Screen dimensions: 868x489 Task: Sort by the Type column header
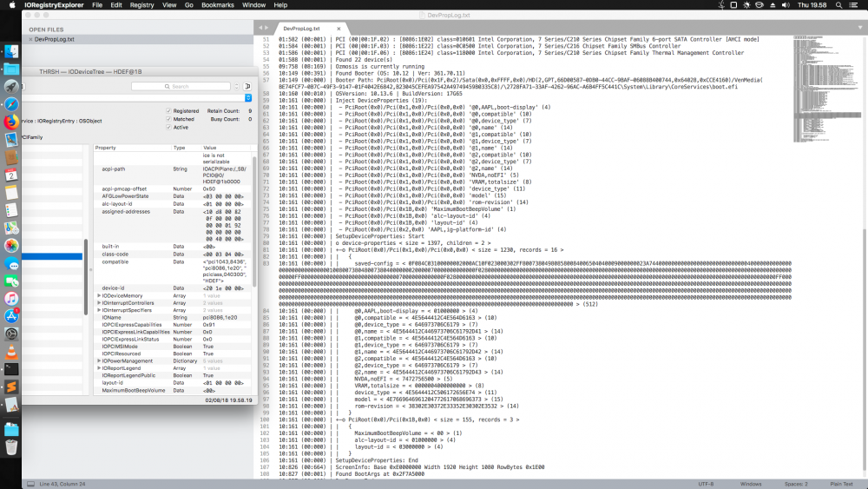click(x=186, y=148)
